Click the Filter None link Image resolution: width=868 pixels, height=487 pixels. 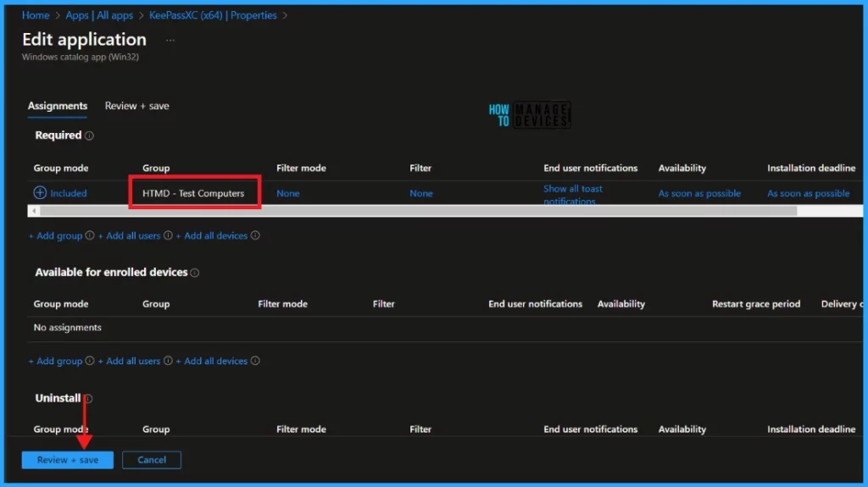click(x=420, y=193)
